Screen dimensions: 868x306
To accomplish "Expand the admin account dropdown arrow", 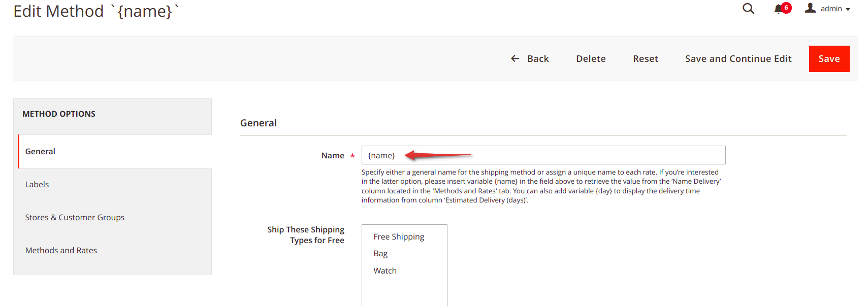I will pyautogui.click(x=848, y=9).
